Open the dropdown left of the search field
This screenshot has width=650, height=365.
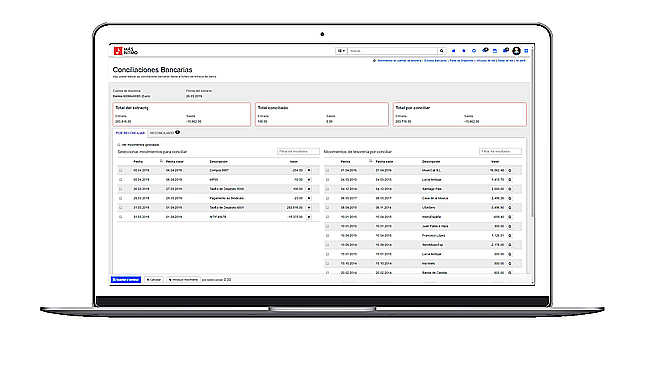[x=341, y=51]
